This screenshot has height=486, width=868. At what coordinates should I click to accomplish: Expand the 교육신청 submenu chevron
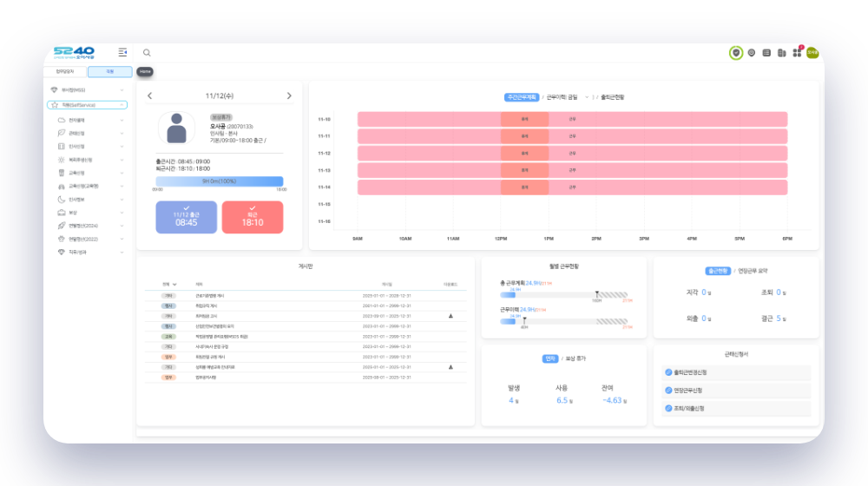pos(122,174)
